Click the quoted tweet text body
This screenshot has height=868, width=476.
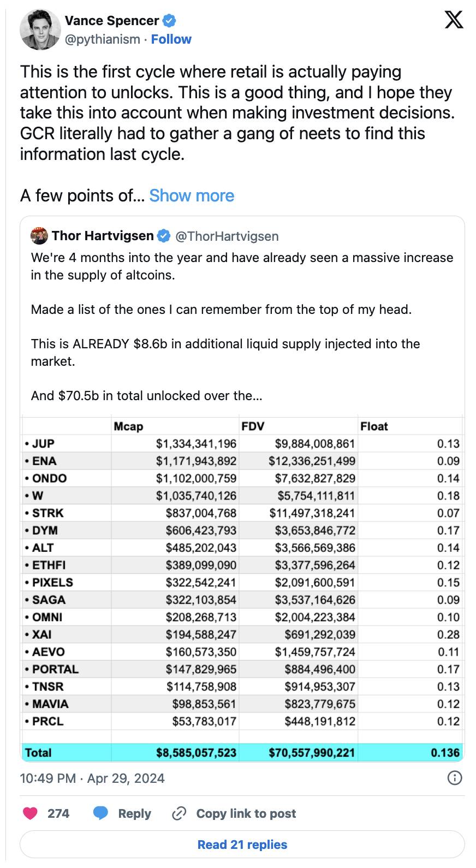242,326
